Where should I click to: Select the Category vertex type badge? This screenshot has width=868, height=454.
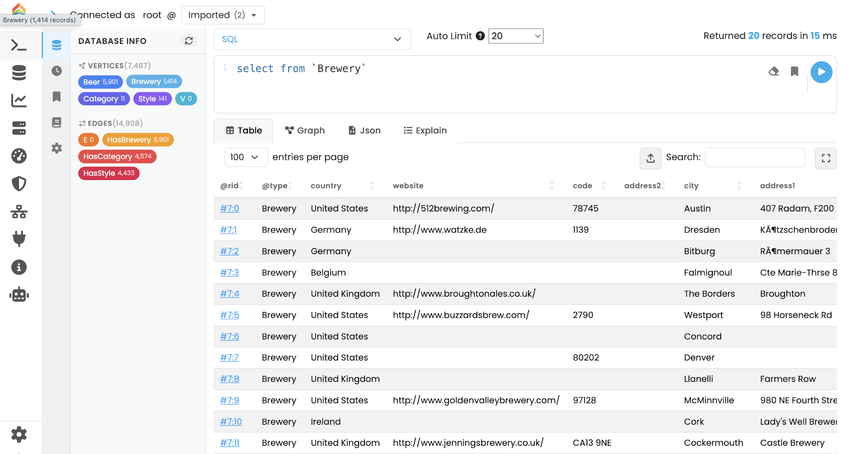104,99
